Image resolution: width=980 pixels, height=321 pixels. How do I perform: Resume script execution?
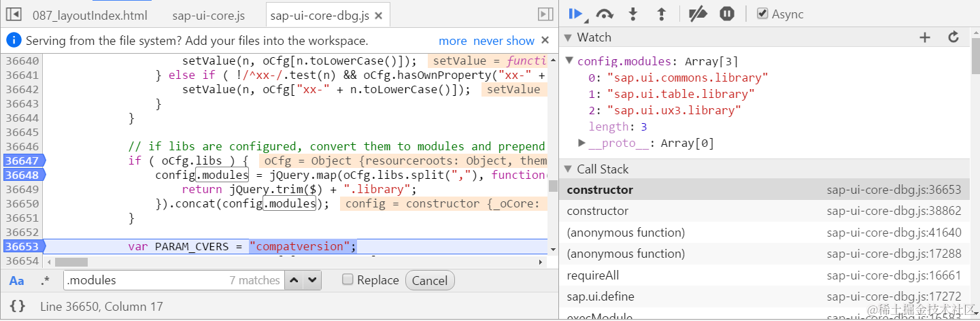575,14
